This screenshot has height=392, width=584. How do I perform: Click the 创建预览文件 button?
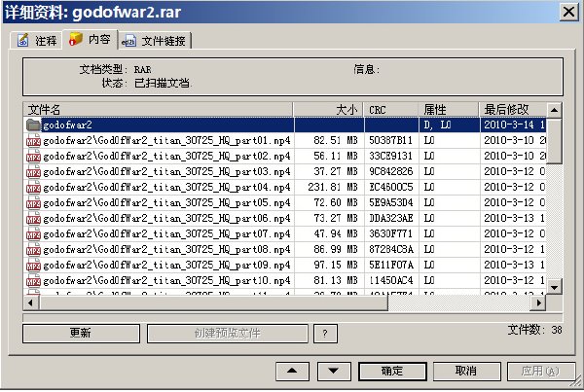pos(228,333)
